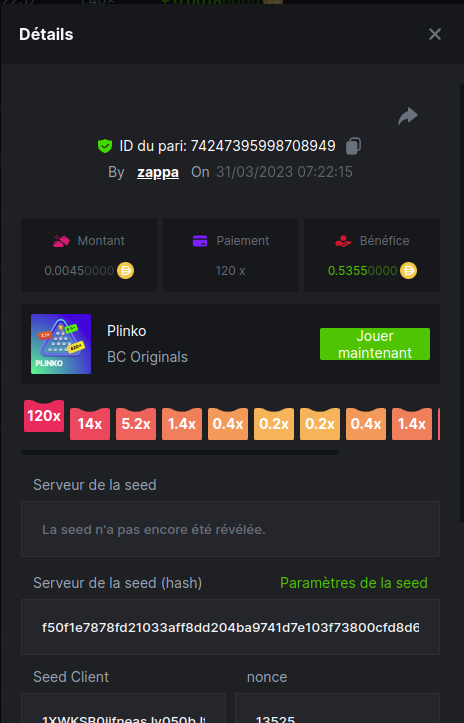Screen dimensions: 464x723
Task: Copy the bet ID with copy icon
Action: [353, 146]
